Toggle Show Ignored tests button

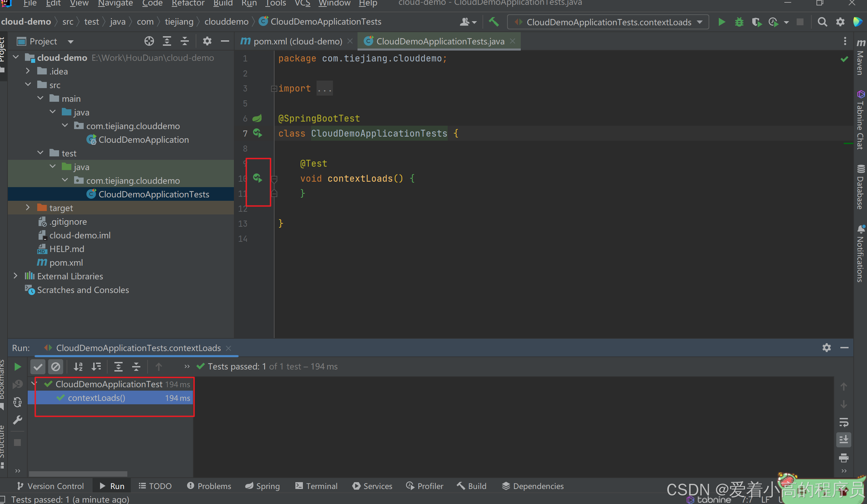pos(56,367)
